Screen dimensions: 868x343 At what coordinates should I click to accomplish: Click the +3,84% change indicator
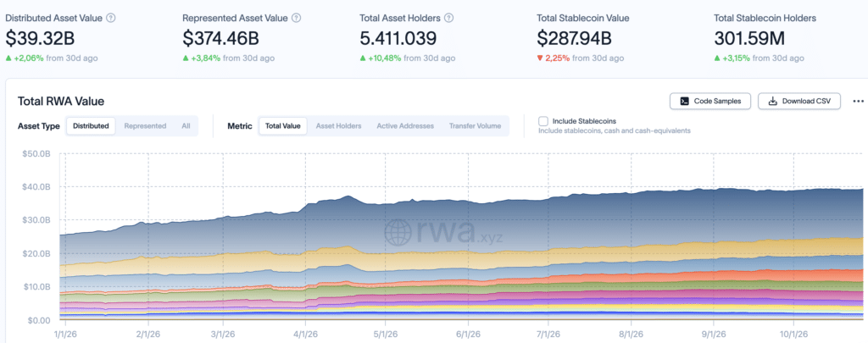(202, 58)
